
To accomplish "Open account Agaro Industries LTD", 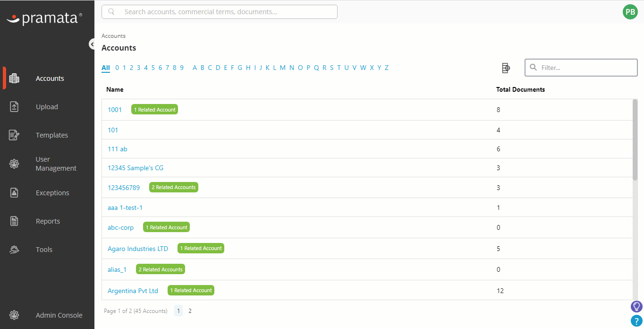I will (x=138, y=249).
